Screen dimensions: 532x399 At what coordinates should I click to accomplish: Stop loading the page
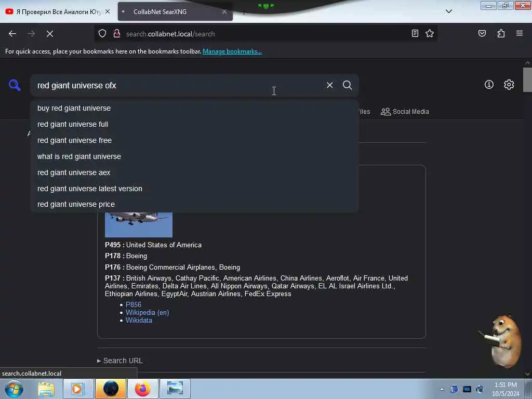[x=49, y=34]
